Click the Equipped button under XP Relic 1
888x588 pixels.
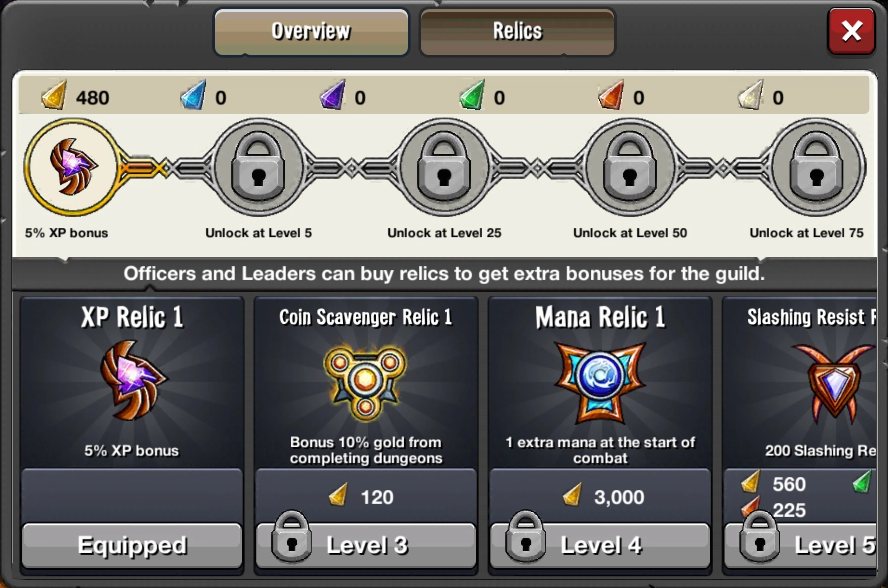pos(132,546)
